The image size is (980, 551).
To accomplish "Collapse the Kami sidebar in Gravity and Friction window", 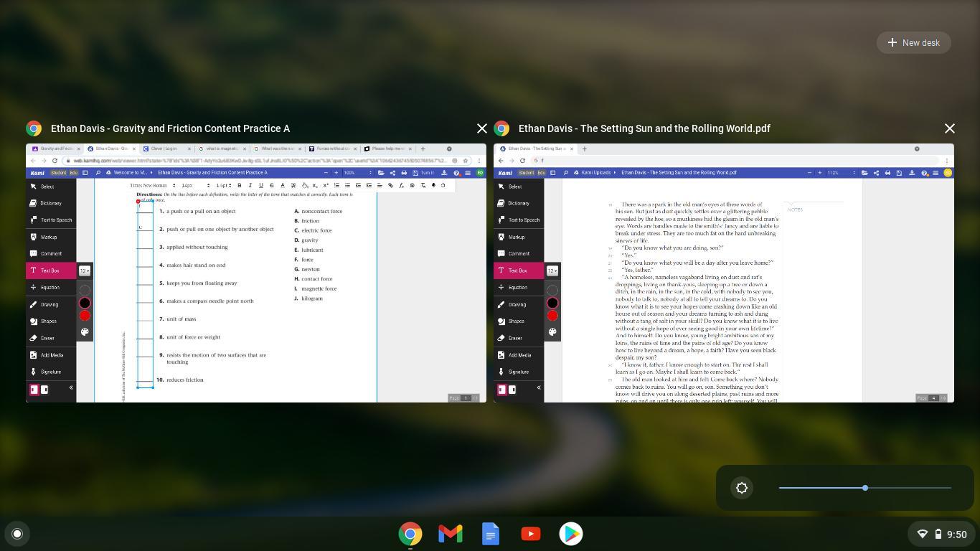I will click(x=71, y=388).
